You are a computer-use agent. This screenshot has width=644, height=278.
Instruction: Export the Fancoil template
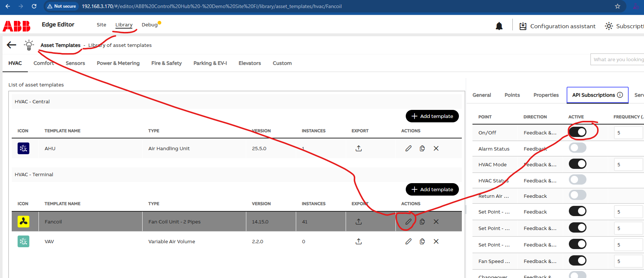pyautogui.click(x=358, y=222)
